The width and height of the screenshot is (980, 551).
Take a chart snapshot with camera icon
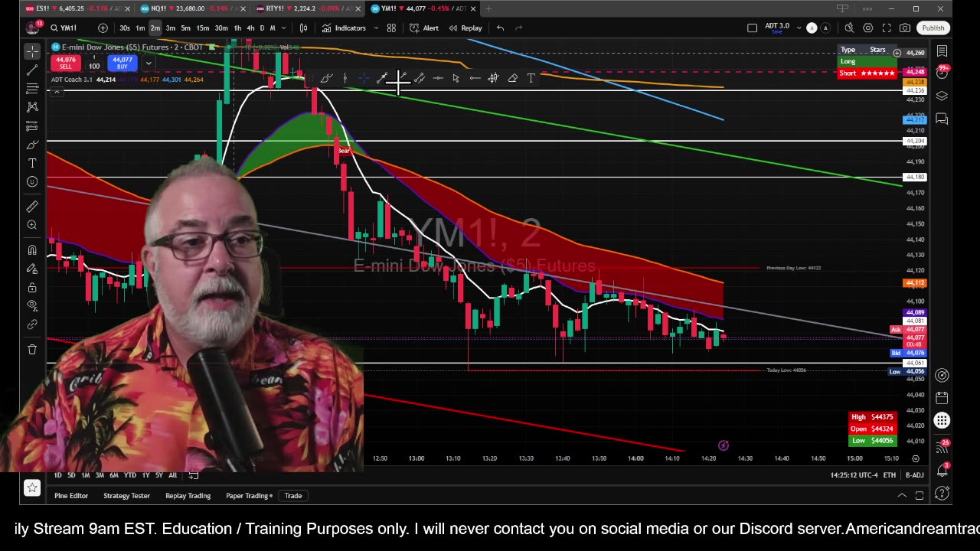[x=905, y=28]
